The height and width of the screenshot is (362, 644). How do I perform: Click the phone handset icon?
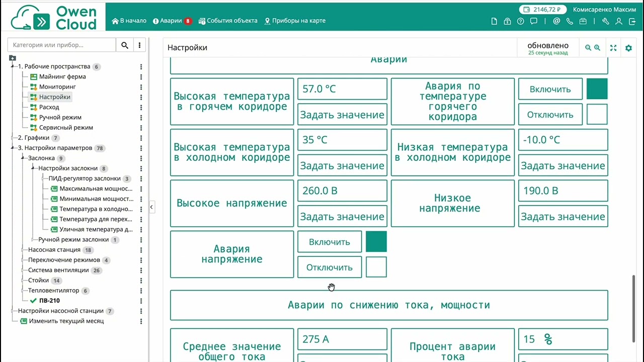point(570,21)
